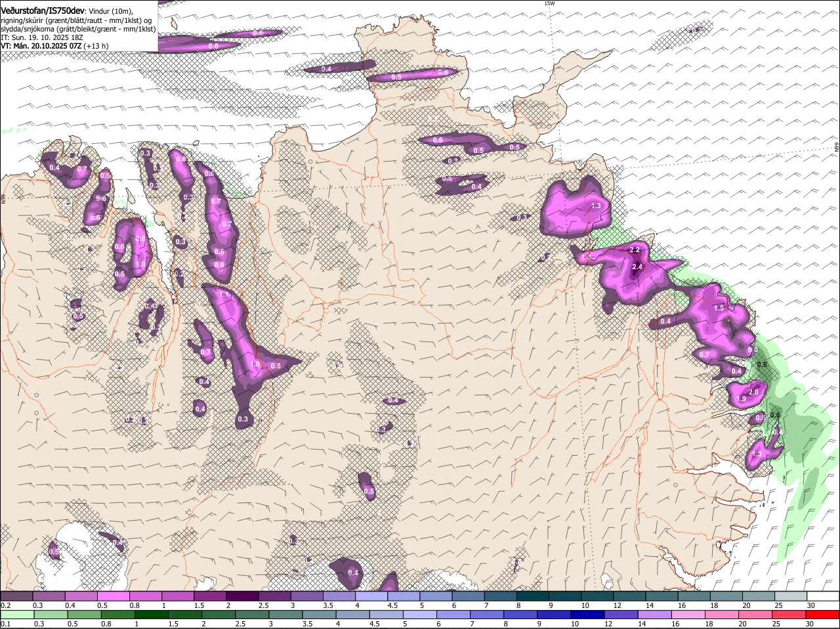
Task: Pick the white swatch after 30 on the purple scale
Action: coord(824,596)
